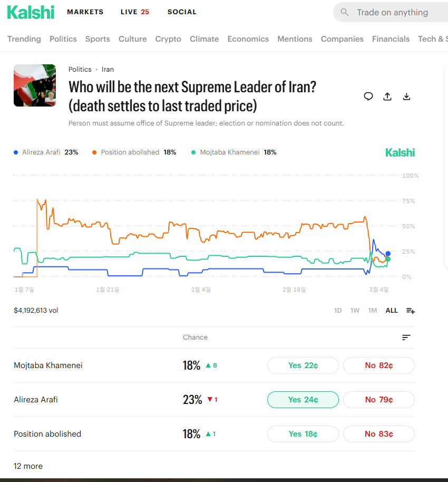Click the Chance column header
The image size is (448, 482).
point(195,338)
